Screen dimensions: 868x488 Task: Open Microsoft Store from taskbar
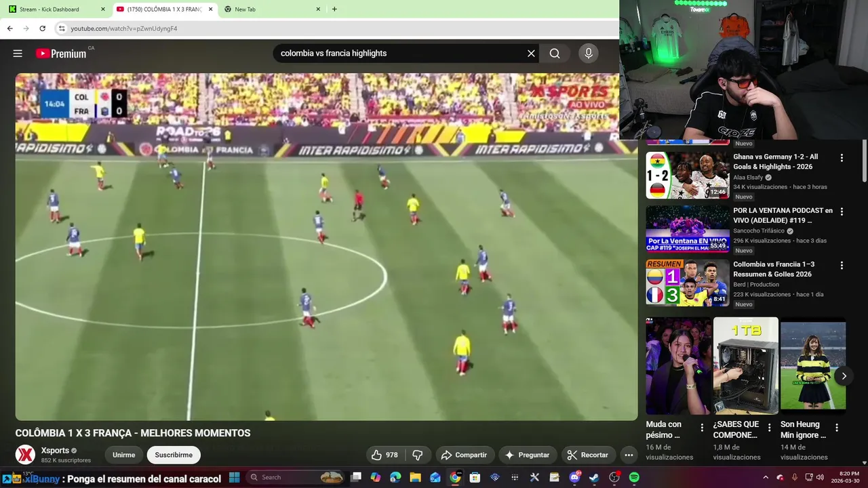tap(475, 477)
